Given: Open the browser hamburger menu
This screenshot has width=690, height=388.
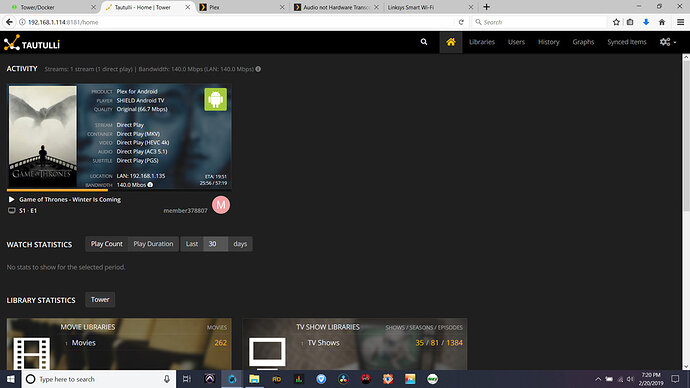Looking at the screenshot, I should [680, 22].
